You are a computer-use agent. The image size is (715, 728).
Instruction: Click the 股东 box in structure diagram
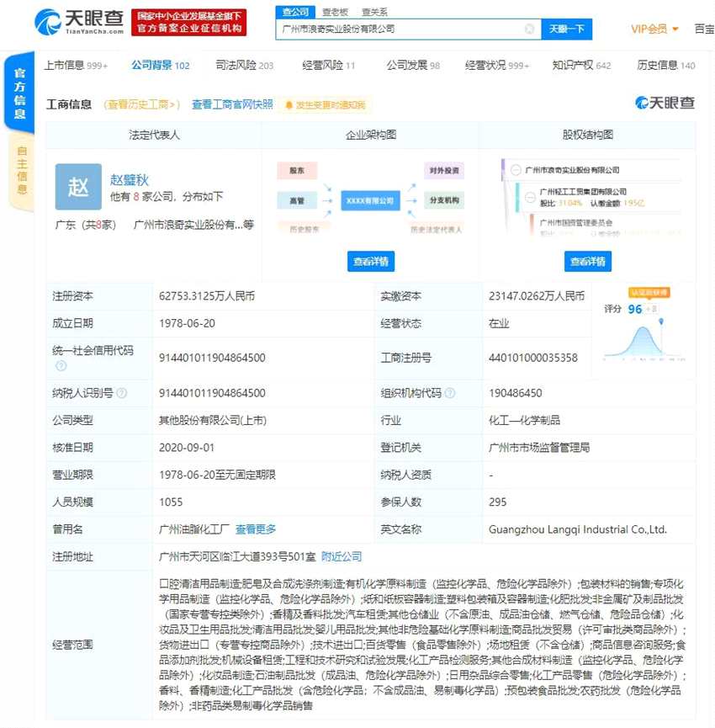pos(297,170)
